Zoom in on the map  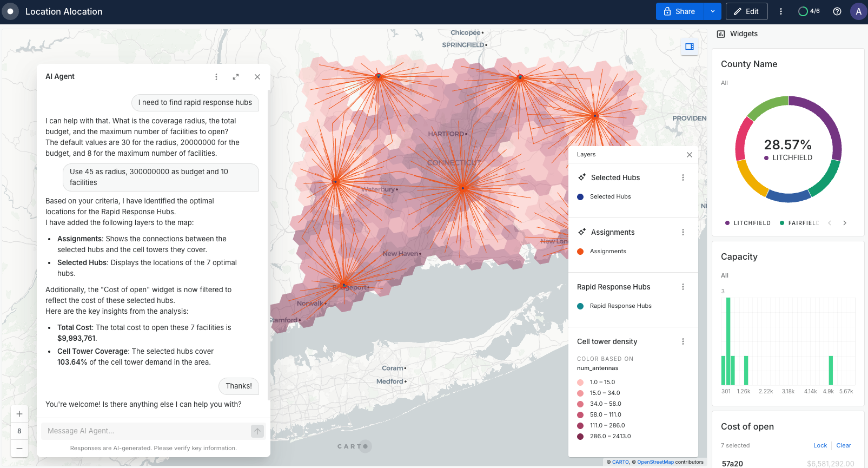pos(19,414)
